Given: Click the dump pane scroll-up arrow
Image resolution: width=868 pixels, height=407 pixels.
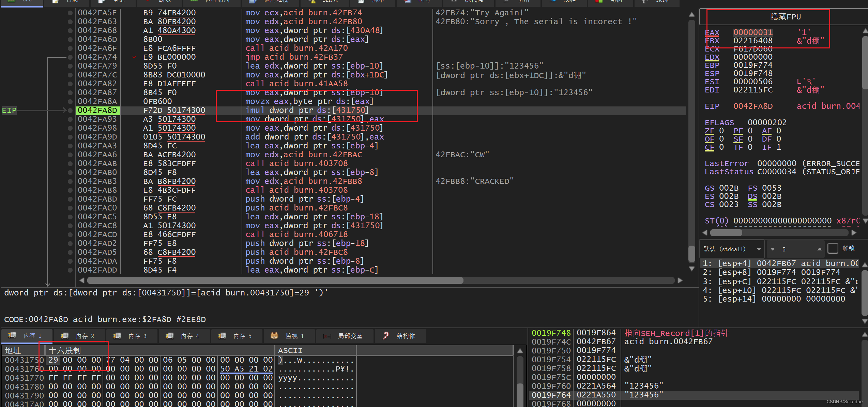Looking at the screenshot, I should (x=520, y=351).
